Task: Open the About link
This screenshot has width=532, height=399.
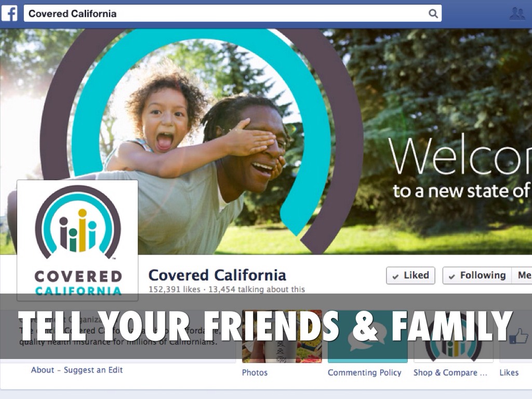Action: pos(43,370)
